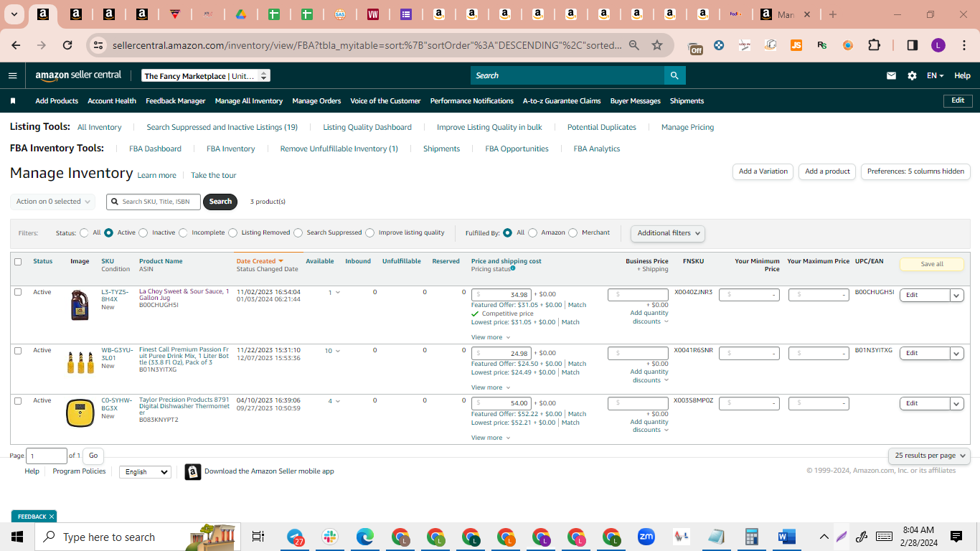
Task: Open the Seller Central hamburger menu
Action: pos(12,75)
